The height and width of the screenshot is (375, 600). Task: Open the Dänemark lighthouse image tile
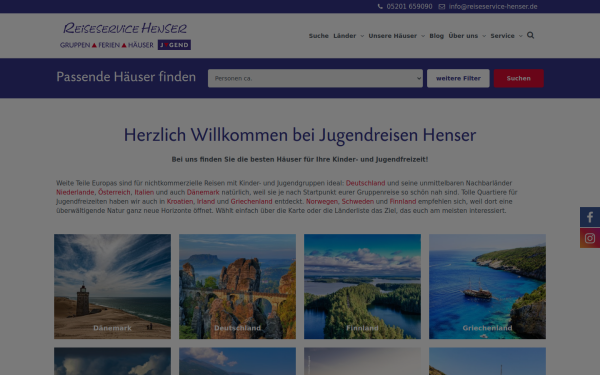tap(112, 286)
